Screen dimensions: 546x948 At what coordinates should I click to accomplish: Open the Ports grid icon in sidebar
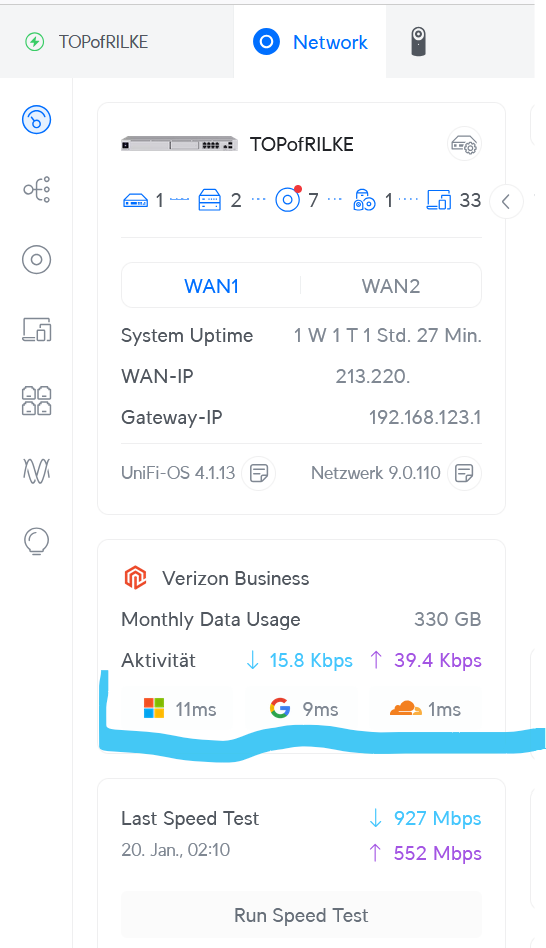(x=36, y=400)
